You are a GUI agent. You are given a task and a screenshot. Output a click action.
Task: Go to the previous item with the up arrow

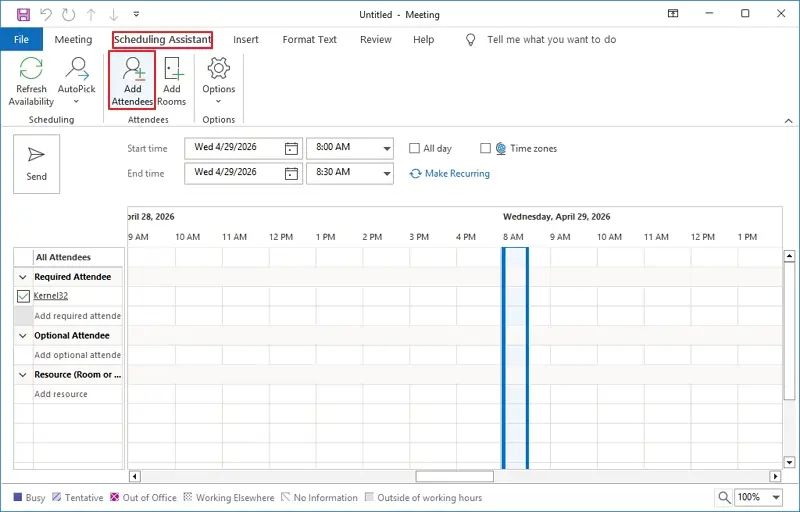[x=91, y=14]
